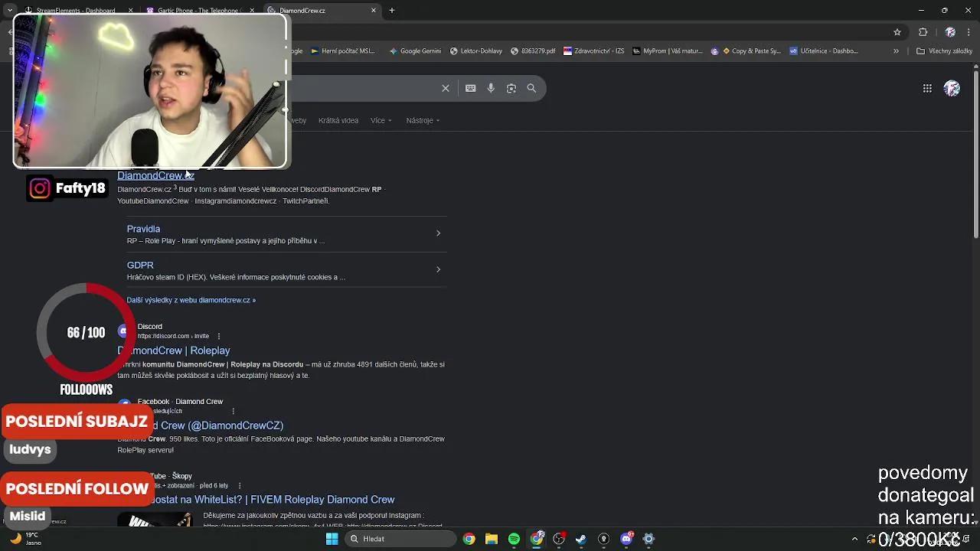Open the Chrome extensions puzzle icon
Viewport: 980px width, 551px height.
pyautogui.click(x=923, y=32)
